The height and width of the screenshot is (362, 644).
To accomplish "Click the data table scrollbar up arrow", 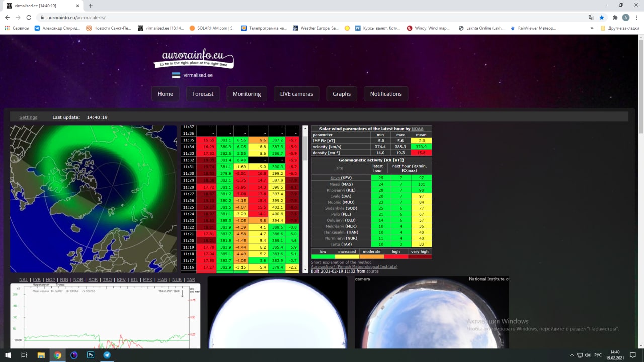I will (305, 128).
